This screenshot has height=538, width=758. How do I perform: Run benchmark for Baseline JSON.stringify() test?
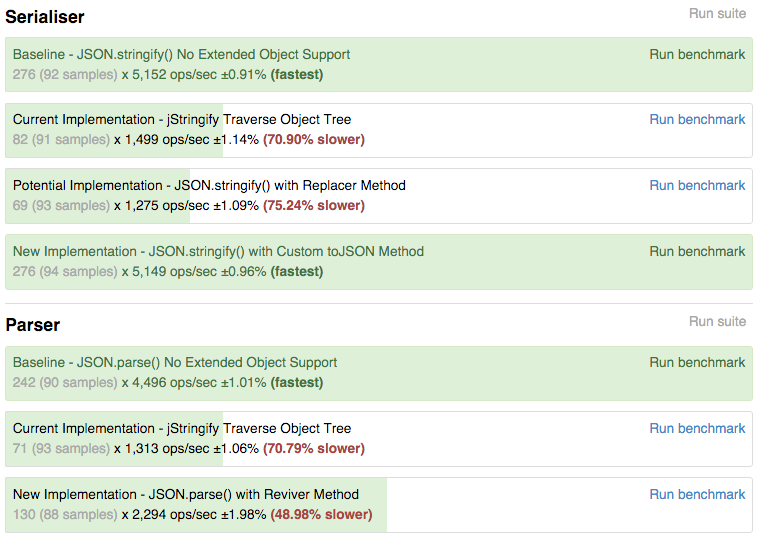pyautogui.click(x=697, y=54)
